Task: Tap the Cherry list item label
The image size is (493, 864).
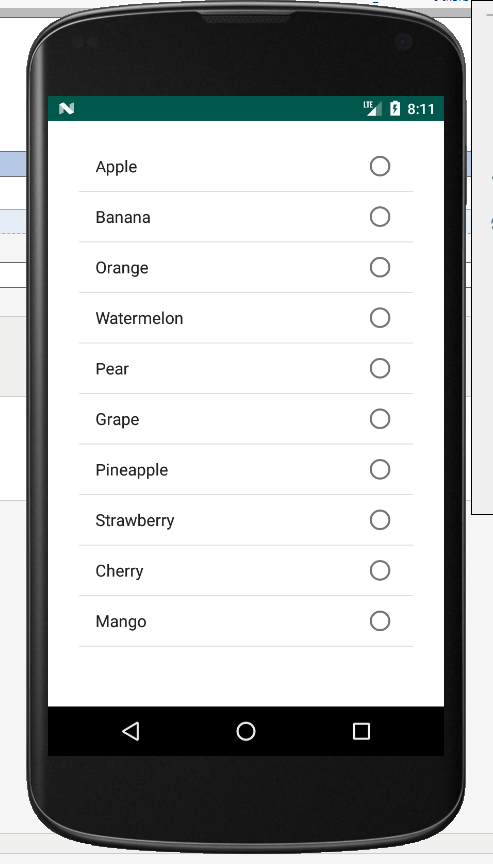Action: point(120,571)
